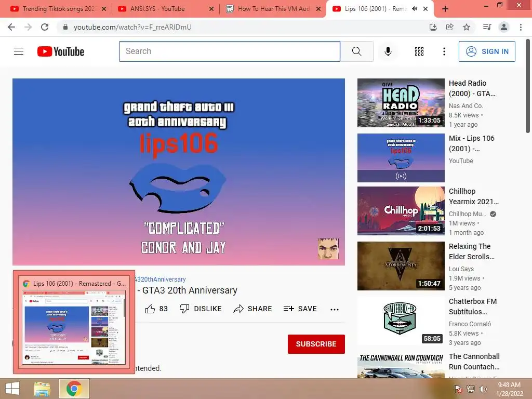
Task: Open The Cannonball Run Countach video
Action: tap(401, 365)
